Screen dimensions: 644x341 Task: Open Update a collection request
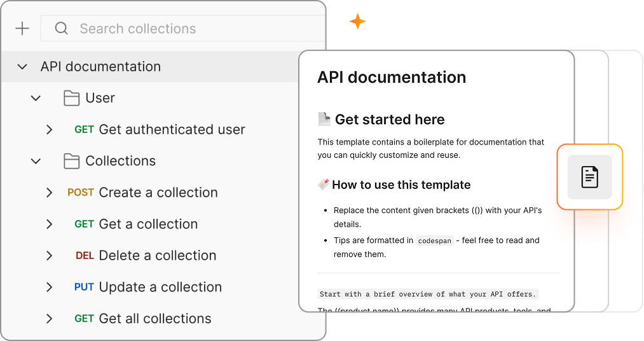(x=161, y=287)
